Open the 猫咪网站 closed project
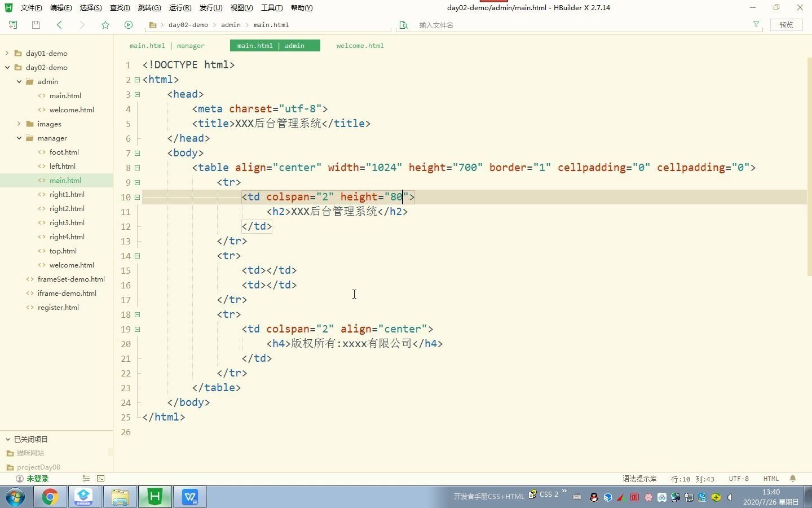The image size is (812, 508). point(30,453)
